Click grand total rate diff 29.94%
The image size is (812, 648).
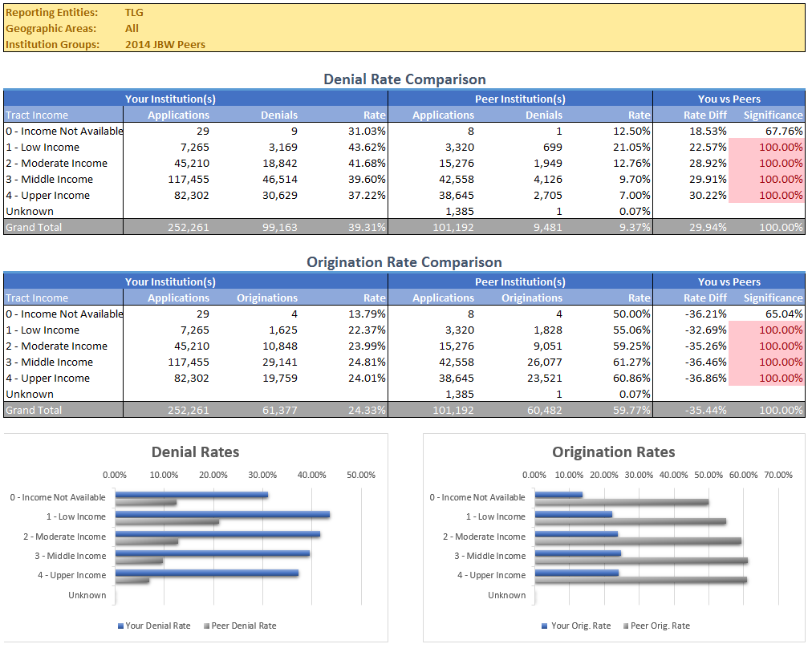708,227
